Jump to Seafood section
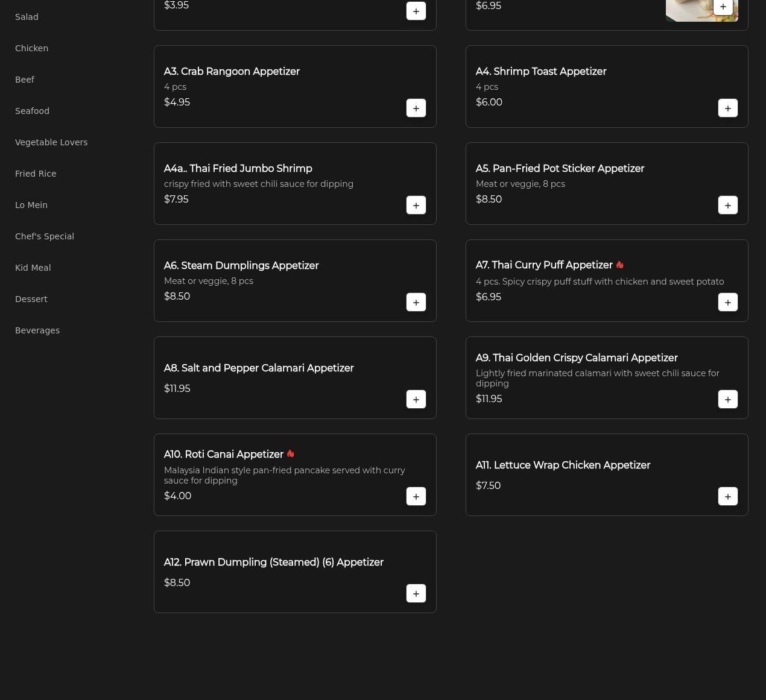 coord(32,111)
